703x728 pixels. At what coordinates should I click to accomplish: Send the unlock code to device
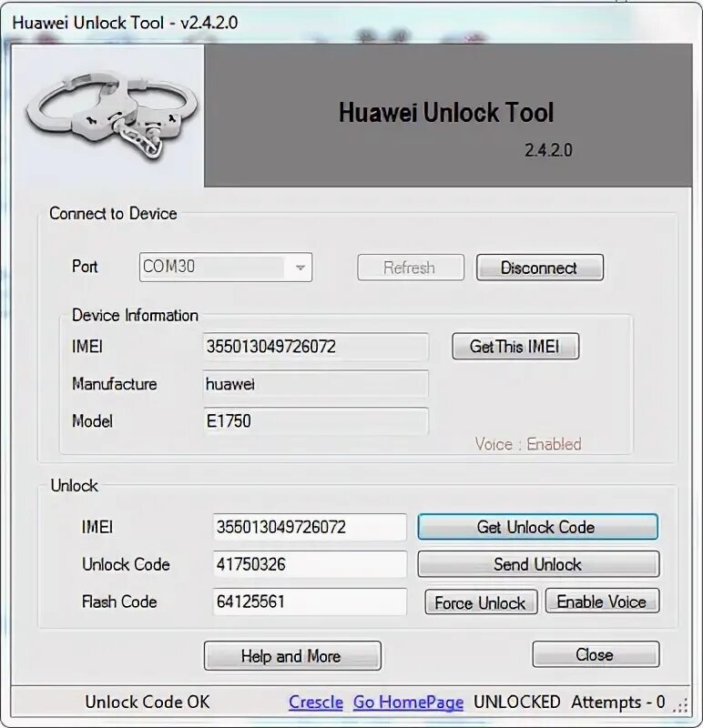click(538, 564)
